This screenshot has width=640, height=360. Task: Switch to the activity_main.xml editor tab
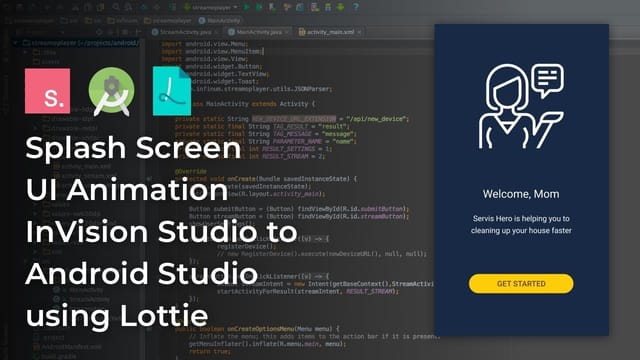pyautogui.click(x=330, y=32)
